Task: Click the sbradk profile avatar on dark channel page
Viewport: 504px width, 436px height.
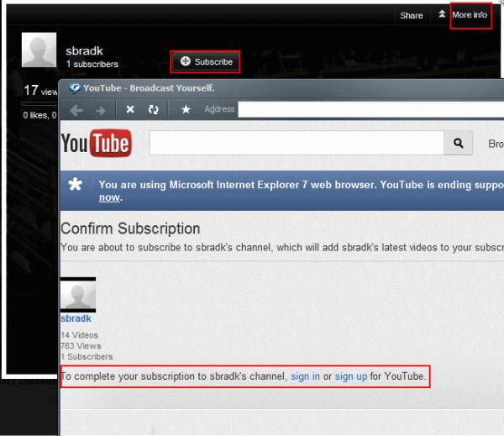Action: (x=39, y=50)
